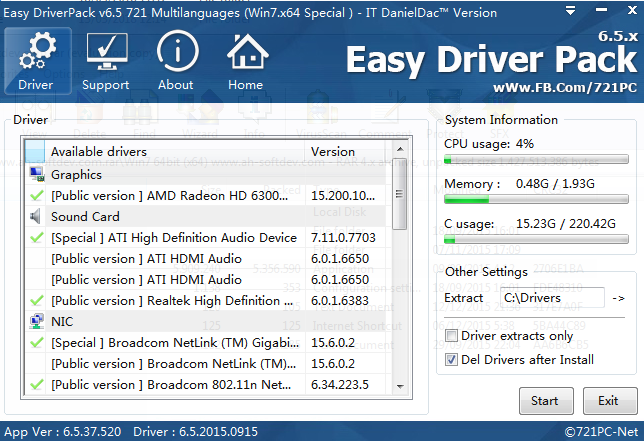
Task: Click the Extract path input field
Action: (552, 298)
